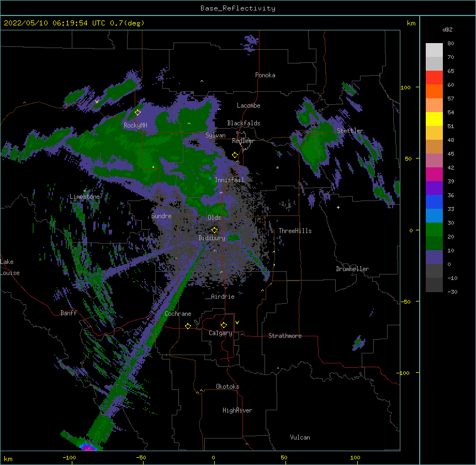Screen dimensions: 476x465
Task: Click the RockyMH label
Action: (135, 125)
